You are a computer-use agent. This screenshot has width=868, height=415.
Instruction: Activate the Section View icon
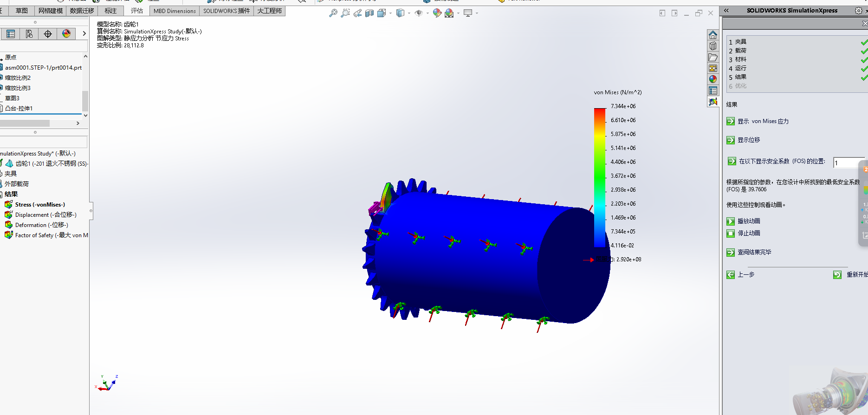click(369, 13)
